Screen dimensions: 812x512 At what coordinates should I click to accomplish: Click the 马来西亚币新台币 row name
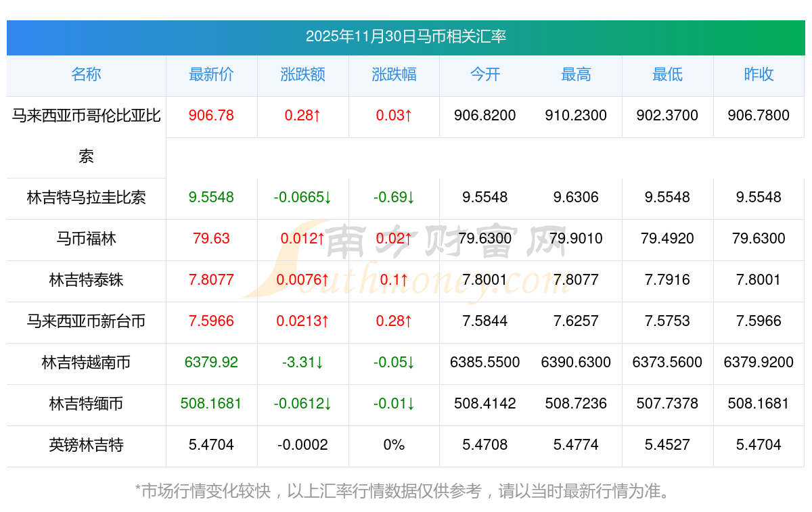(x=86, y=321)
